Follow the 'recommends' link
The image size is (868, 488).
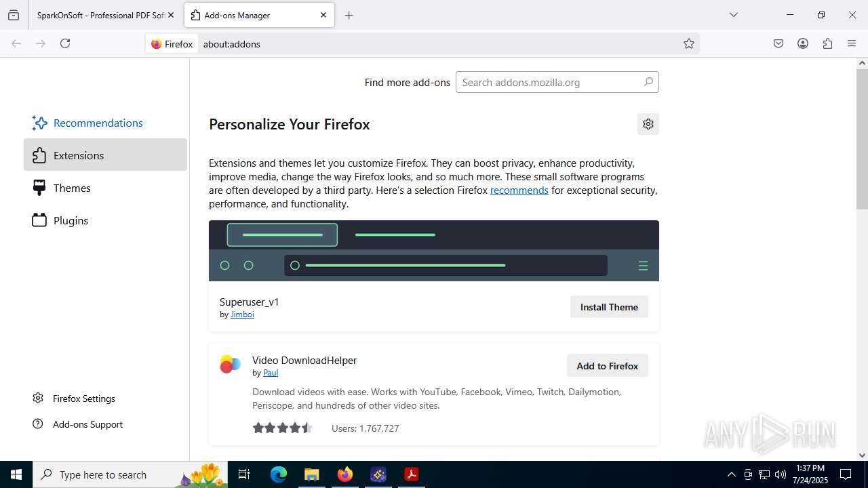(x=519, y=190)
